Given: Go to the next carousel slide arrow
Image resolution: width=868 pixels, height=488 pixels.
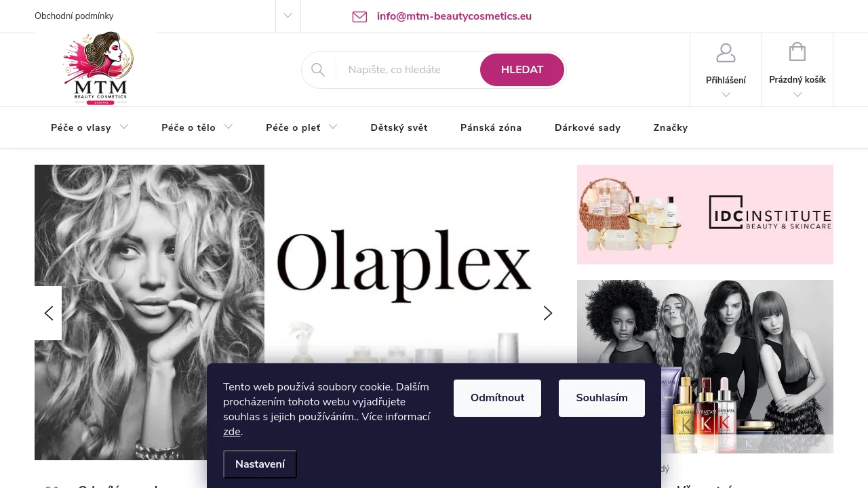Looking at the screenshot, I should (x=548, y=313).
